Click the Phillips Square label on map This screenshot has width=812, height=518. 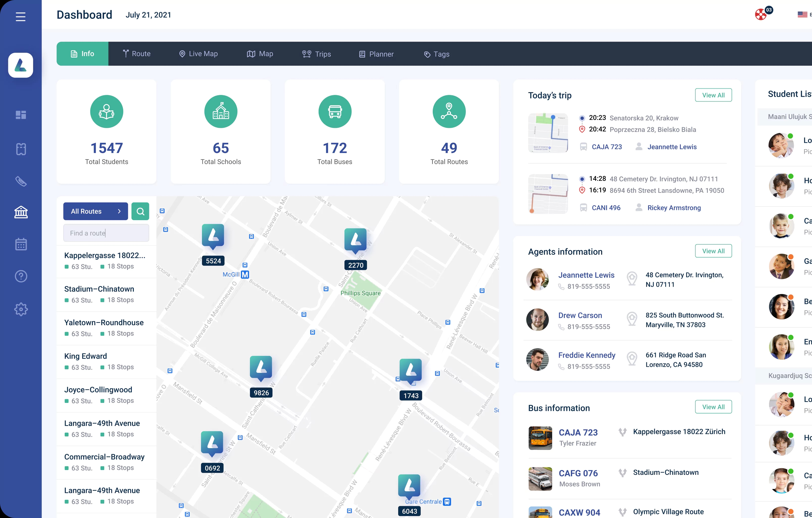tap(360, 293)
